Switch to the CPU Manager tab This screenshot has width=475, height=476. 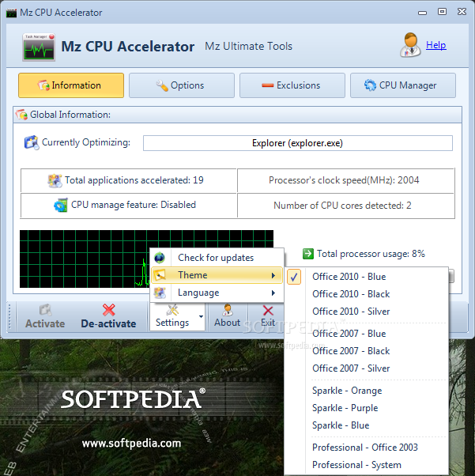[403, 85]
